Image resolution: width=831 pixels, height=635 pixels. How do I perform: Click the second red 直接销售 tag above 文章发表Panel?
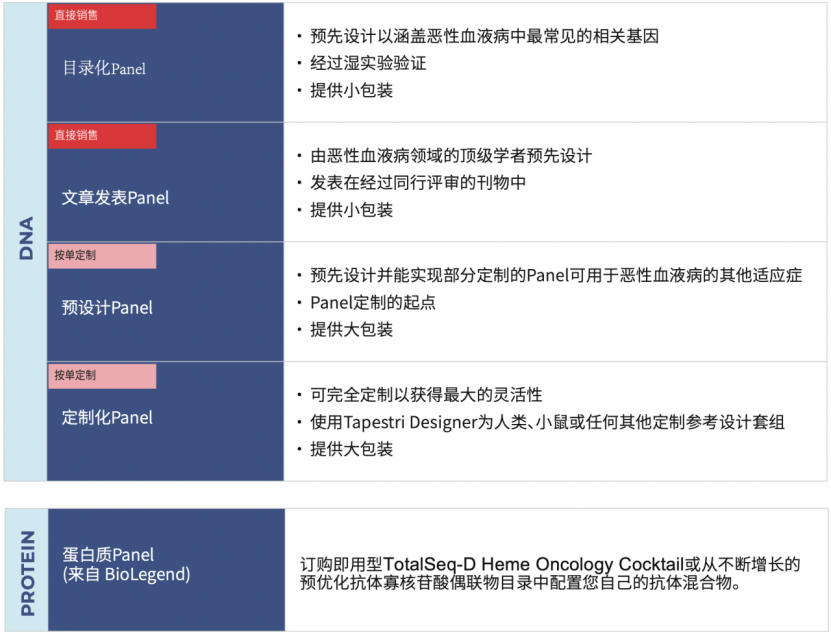pos(102,136)
